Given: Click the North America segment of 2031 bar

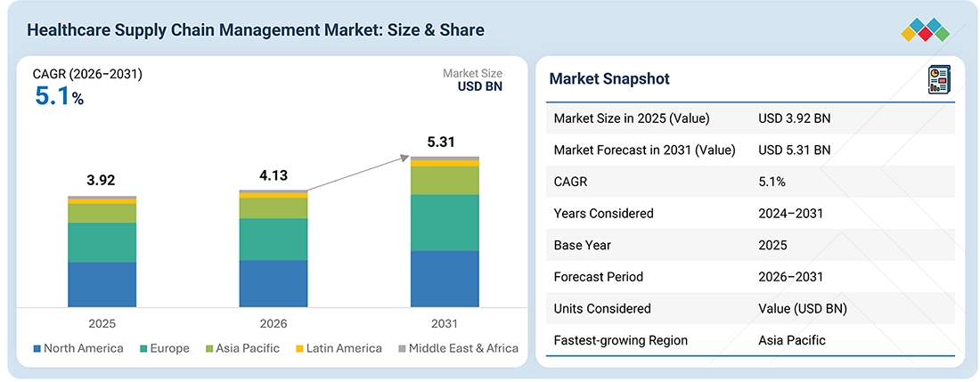Looking at the screenshot, I should point(445,279).
